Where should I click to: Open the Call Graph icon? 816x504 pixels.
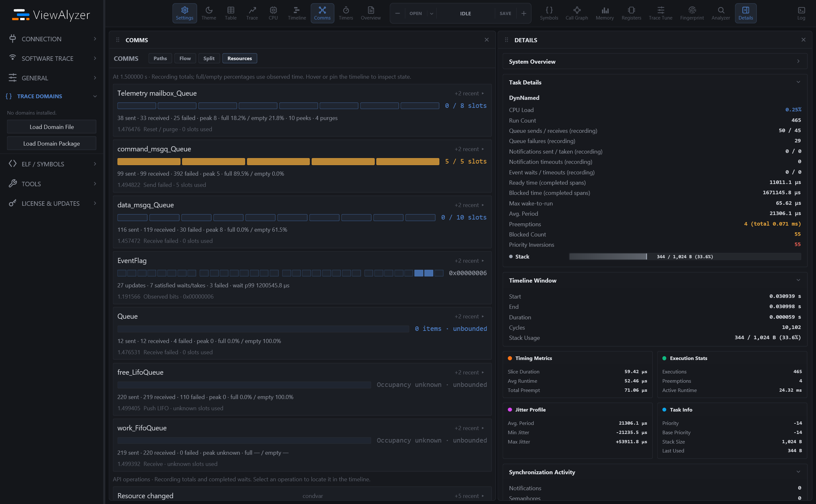[577, 13]
